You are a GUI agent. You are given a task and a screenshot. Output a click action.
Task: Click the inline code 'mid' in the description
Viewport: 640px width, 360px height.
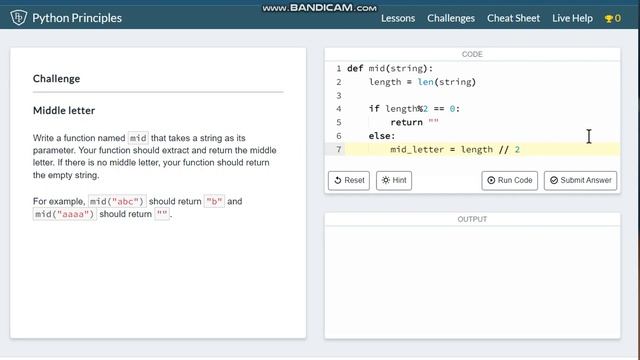tap(138, 138)
